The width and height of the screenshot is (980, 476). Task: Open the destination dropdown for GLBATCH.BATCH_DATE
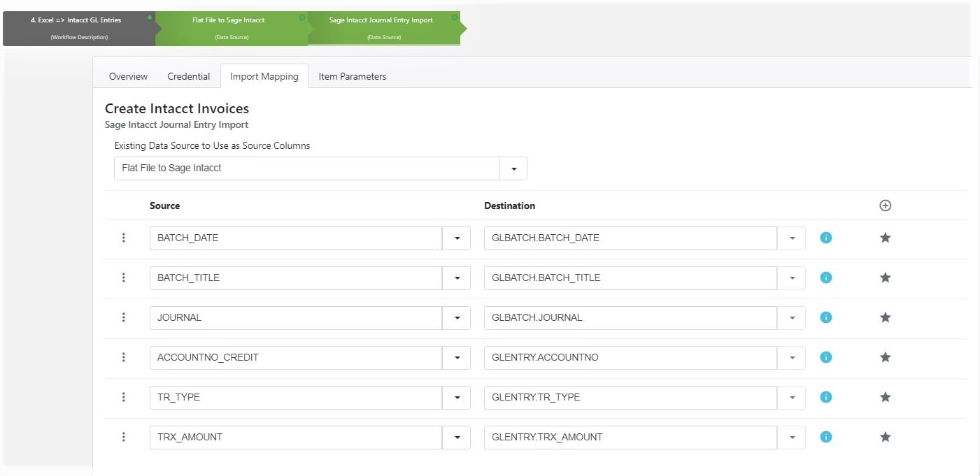pyautogui.click(x=792, y=238)
